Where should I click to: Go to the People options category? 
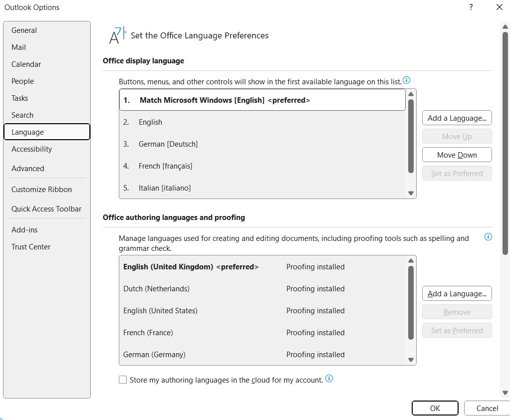[47, 81]
